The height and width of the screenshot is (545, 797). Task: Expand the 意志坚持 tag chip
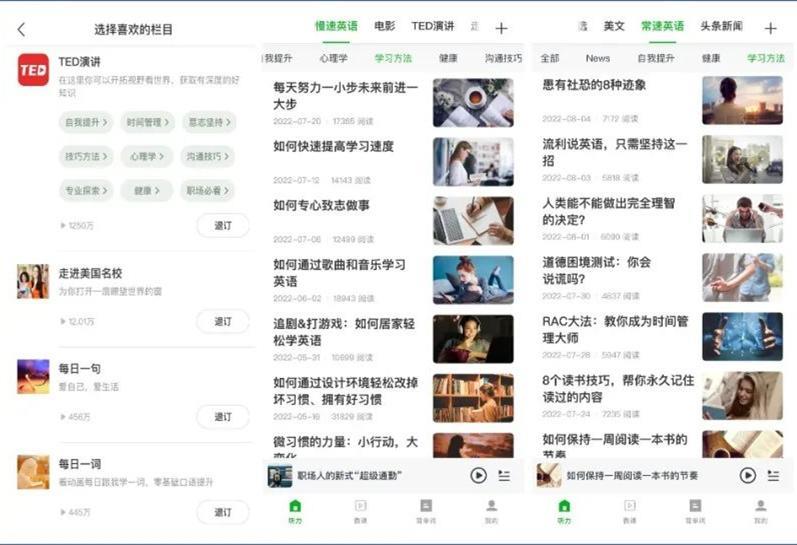click(209, 122)
